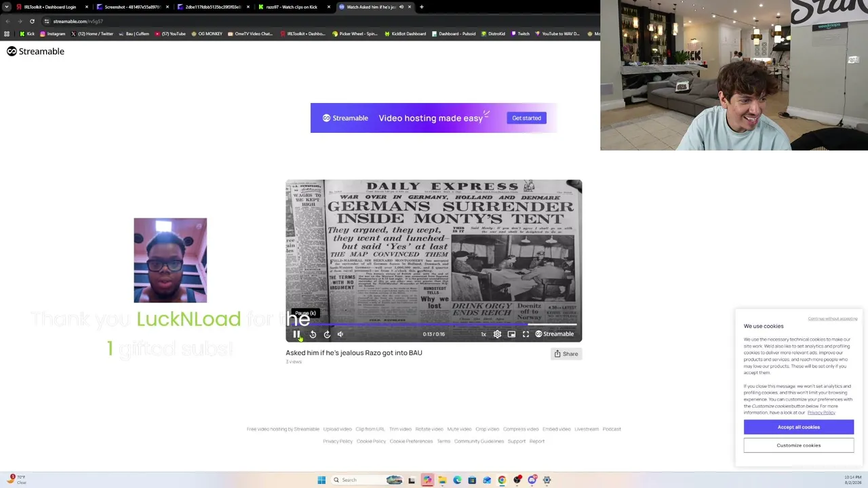Open the OG MONKEY bookmark
Screen dimensions: 868x488
tap(207, 34)
